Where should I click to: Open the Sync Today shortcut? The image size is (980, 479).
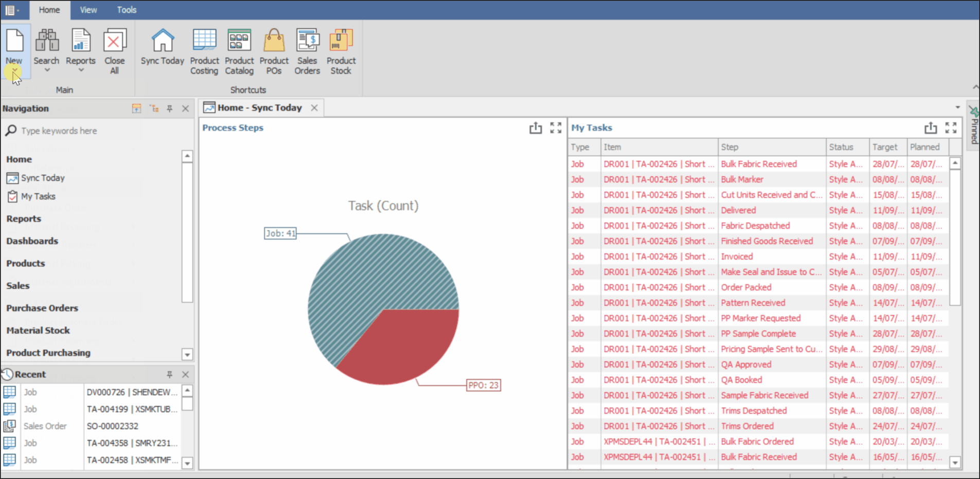coord(163,47)
